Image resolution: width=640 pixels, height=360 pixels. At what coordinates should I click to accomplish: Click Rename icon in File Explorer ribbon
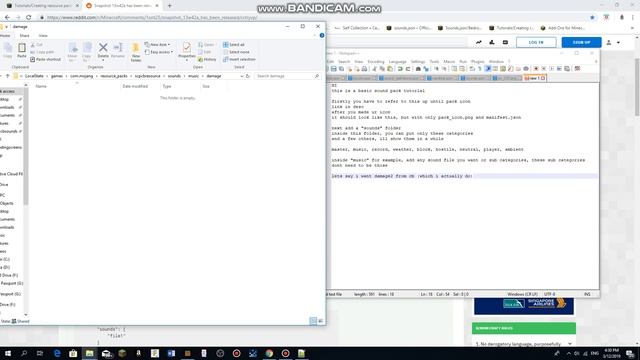pos(118,51)
